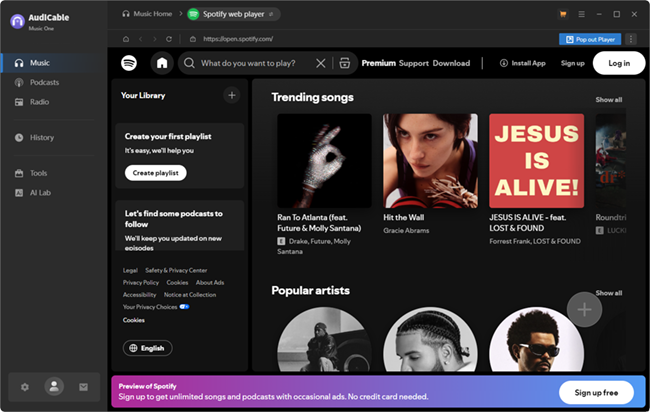Open the hamburger menu in title bar

[582, 14]
